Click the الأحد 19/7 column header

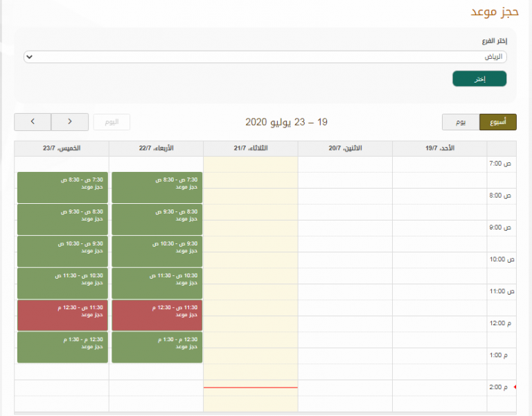pos(440,148)
